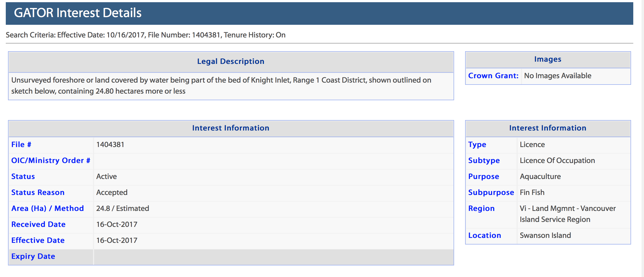Click the Crown Grant label
Viewport: 644px width, 277px height.
pos(493,76)
